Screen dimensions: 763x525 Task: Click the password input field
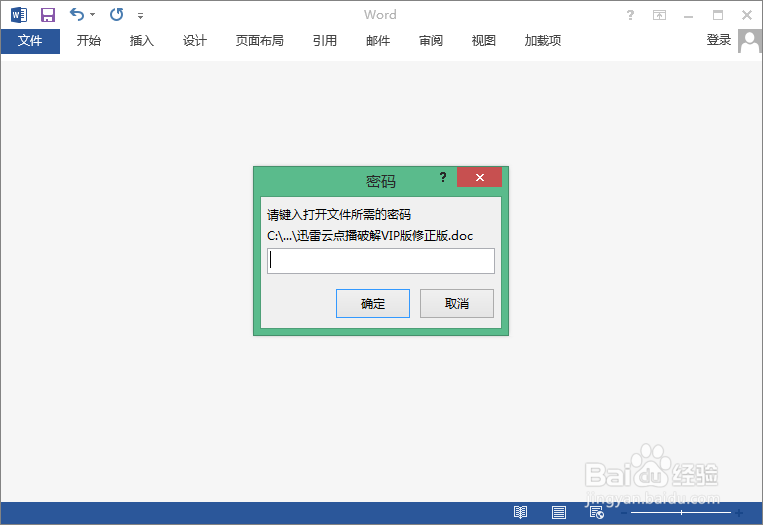[381, 261]
